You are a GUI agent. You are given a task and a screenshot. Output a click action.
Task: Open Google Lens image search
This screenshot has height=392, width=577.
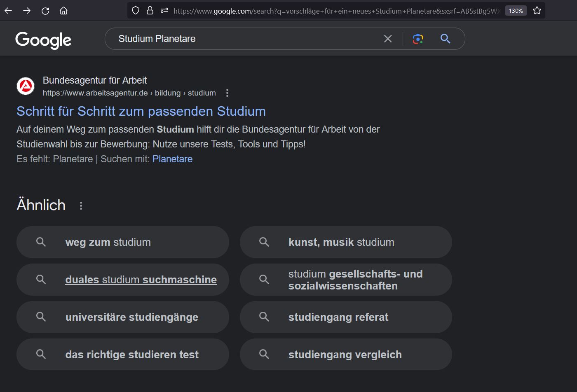click(x=418, y=39)
